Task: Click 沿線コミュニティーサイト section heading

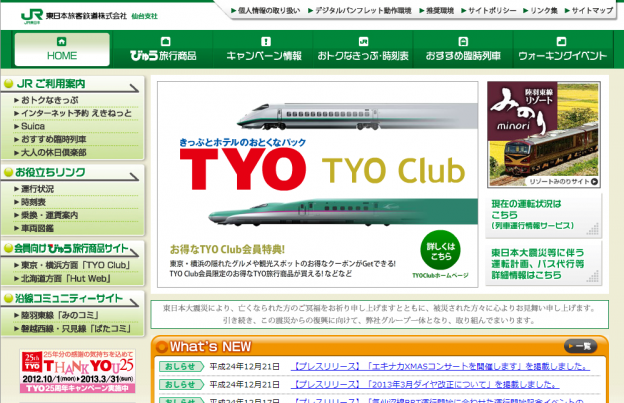Action: [x=68, y=299]
